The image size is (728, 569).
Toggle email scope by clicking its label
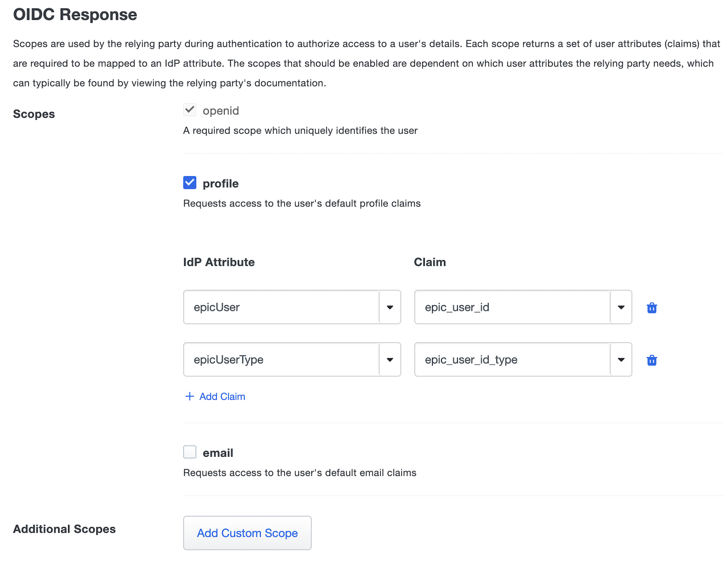218,452
